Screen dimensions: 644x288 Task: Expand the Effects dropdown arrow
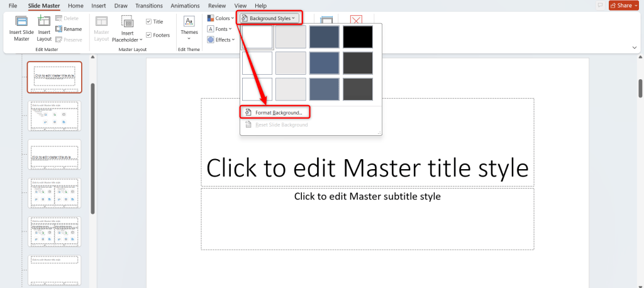233,40
